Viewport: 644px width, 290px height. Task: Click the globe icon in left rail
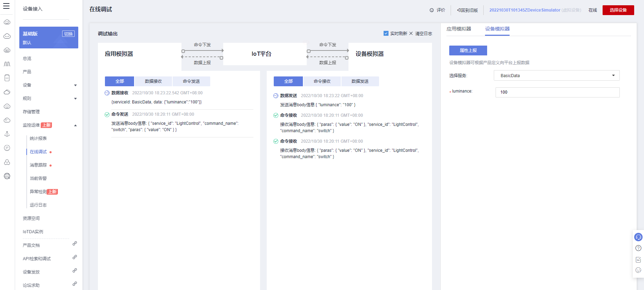click(x=7, y=176)
